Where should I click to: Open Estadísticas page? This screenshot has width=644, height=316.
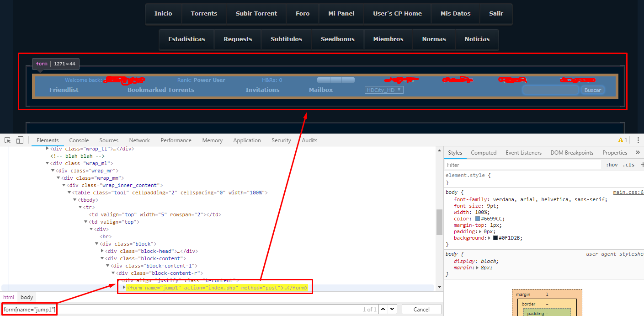pos(186,39)
